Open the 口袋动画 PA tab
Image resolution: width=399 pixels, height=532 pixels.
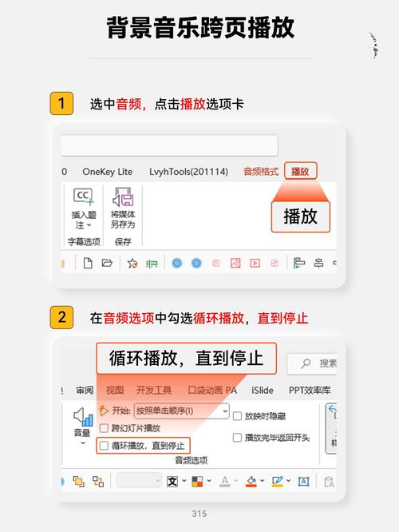212,390
